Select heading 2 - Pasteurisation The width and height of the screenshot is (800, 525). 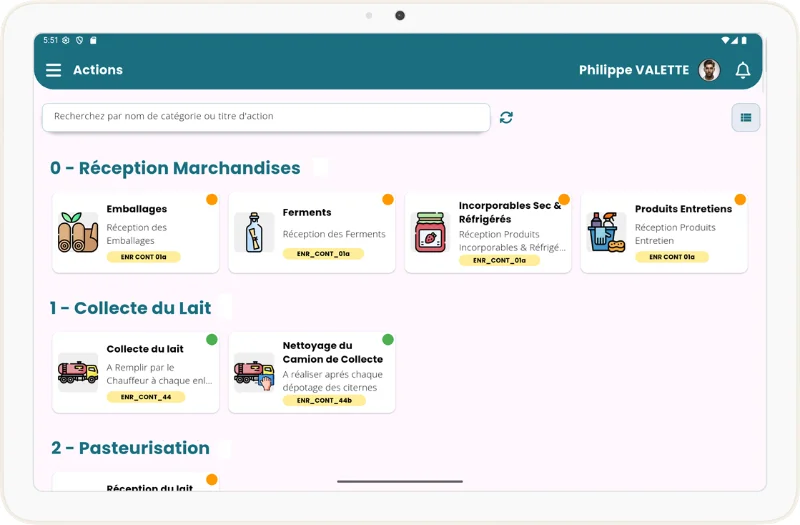point(130,448)
